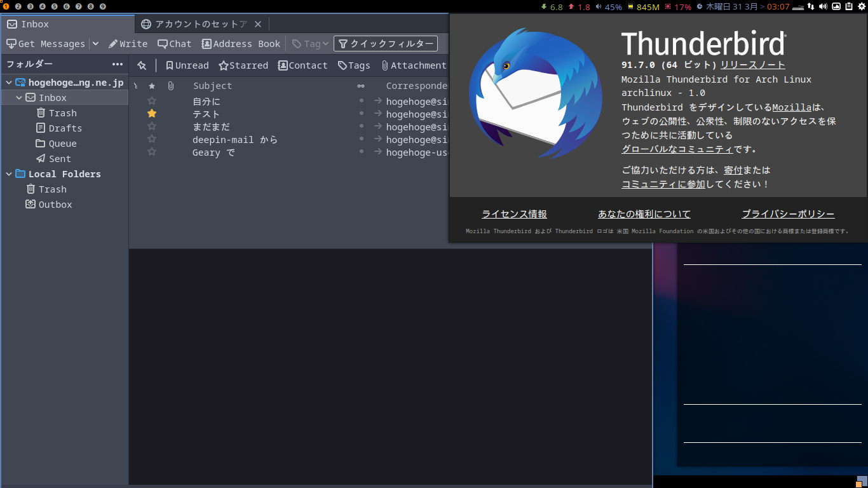
Task: Toggle read status dot for テスト
Action: (x=361, y=113)
